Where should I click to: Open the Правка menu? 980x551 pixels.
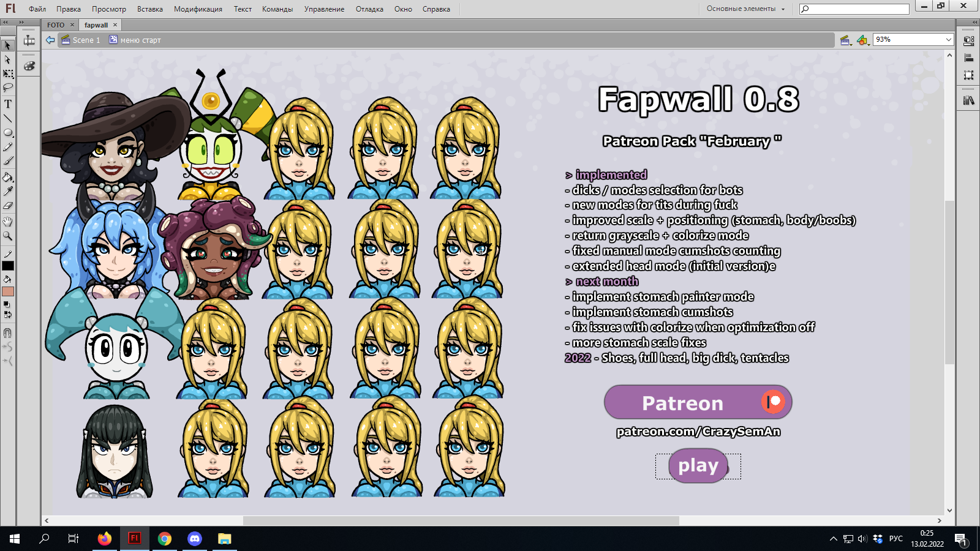69,9
